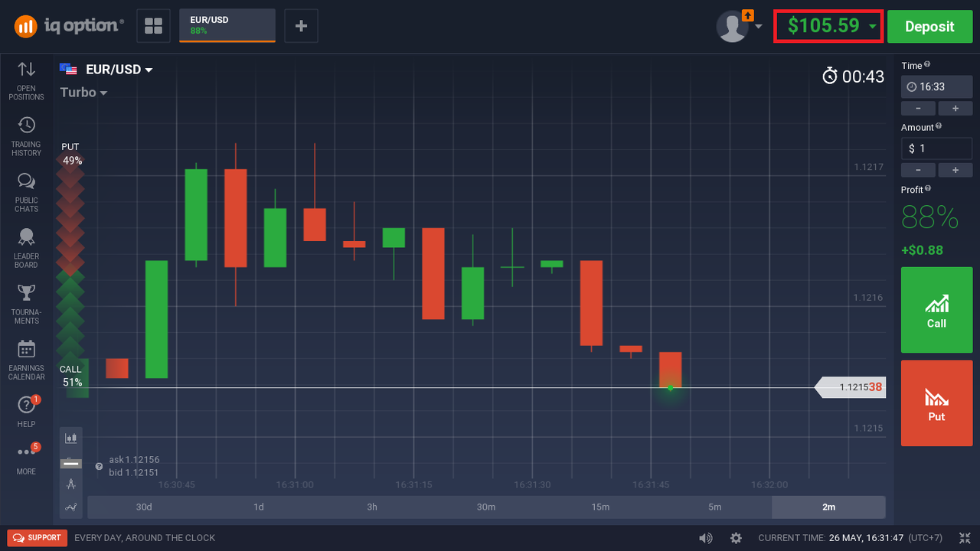Click the Profit info icon
Screen dimensions: 980x551
point(928,188)
